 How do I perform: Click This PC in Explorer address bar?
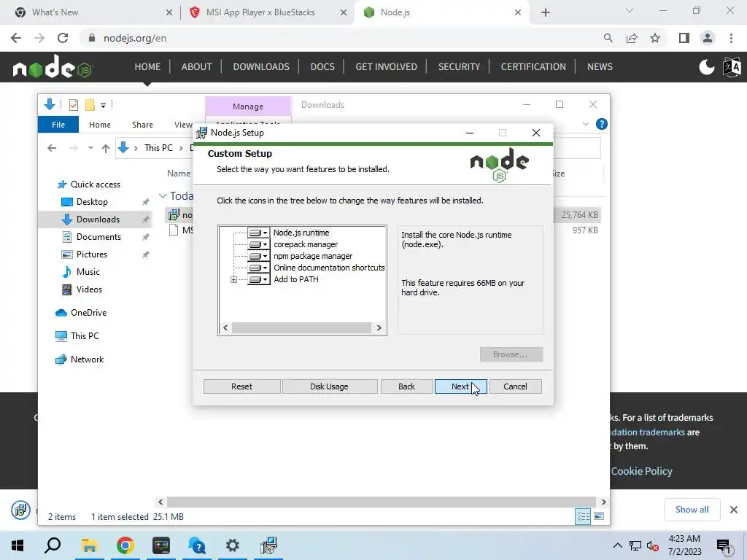[x=158, y=147]
